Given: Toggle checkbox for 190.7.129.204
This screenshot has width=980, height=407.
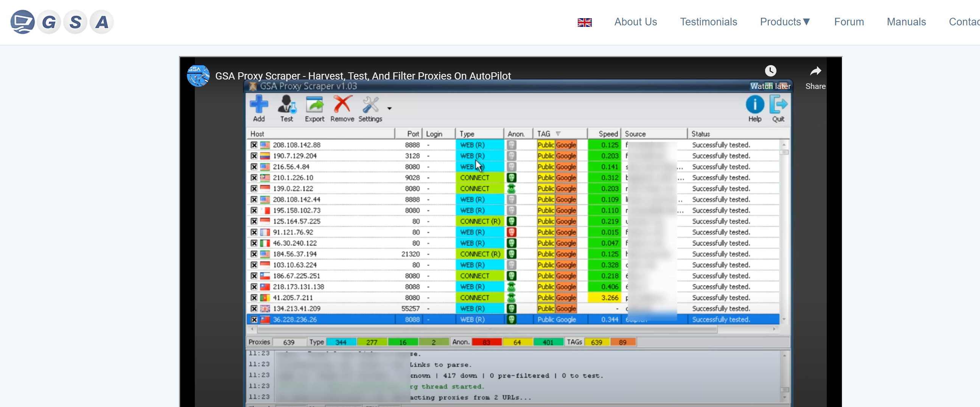Looking at the screenshot, I should pos(254,156).
